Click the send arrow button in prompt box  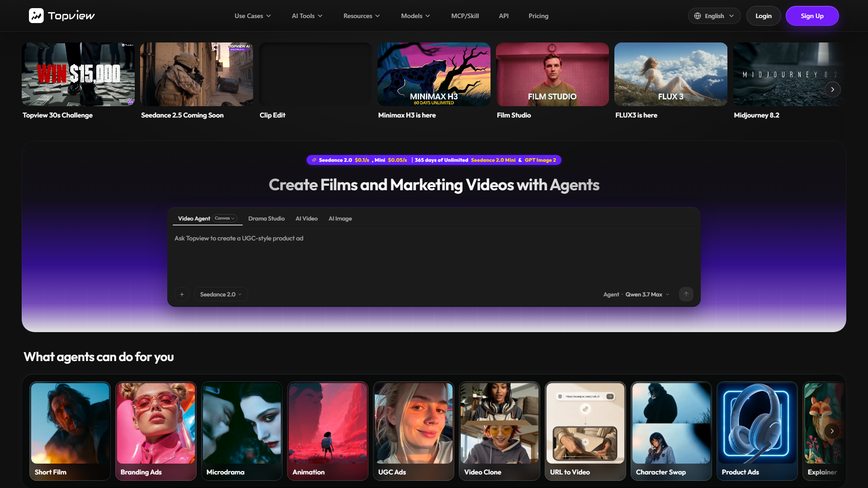(686, 294)
